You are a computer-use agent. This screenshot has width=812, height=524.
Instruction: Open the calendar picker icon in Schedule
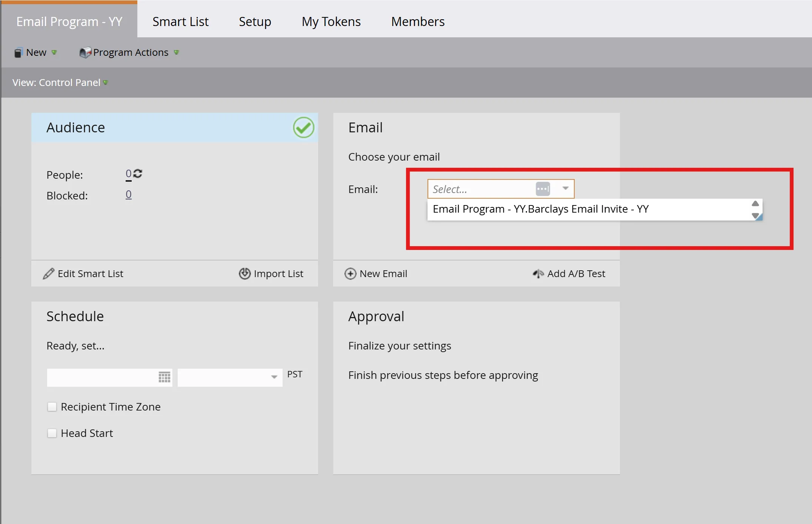point(164,377)
